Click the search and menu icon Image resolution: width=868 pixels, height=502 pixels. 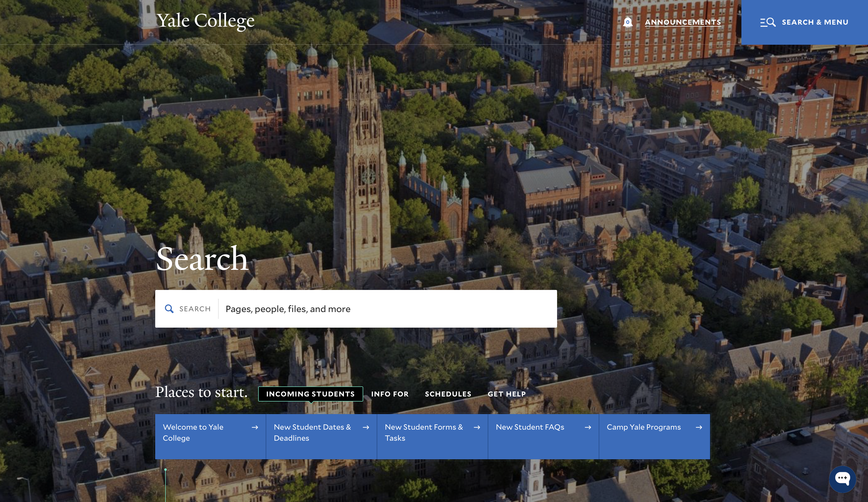tap(768, 22)
